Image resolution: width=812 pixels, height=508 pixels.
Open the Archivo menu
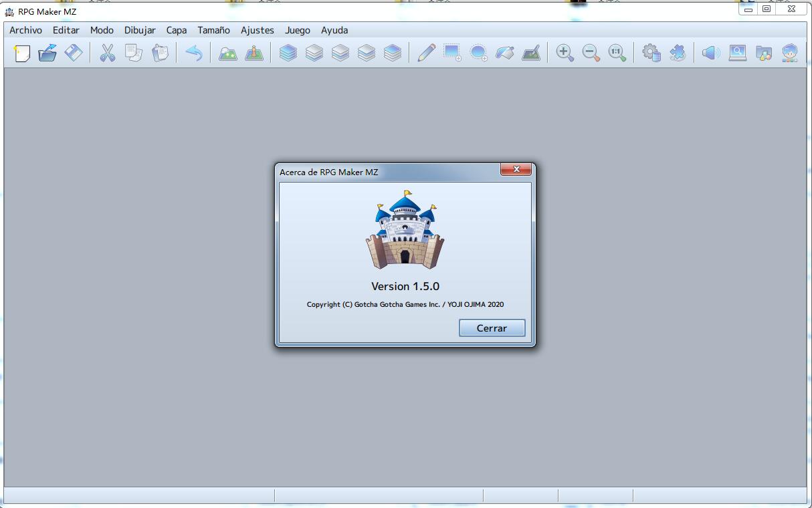(25, 30)
